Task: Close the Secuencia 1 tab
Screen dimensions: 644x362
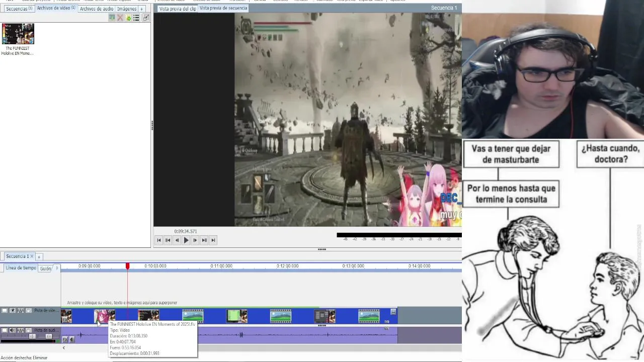Action: tap(32, 256)
